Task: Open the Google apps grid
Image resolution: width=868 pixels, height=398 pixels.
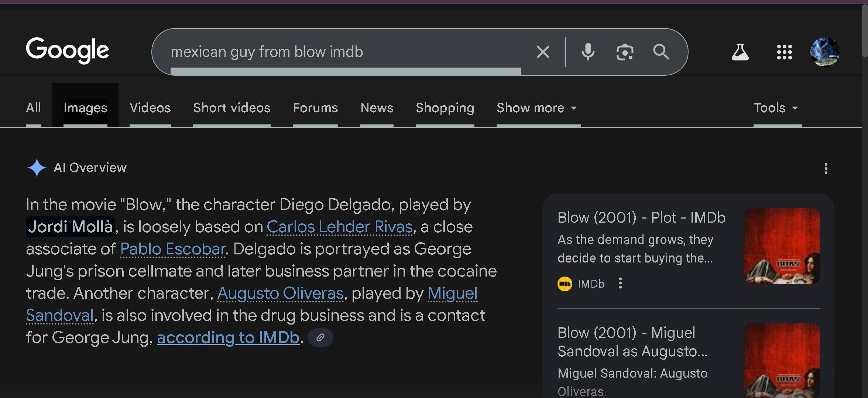Action: click(x=784, y=52)
